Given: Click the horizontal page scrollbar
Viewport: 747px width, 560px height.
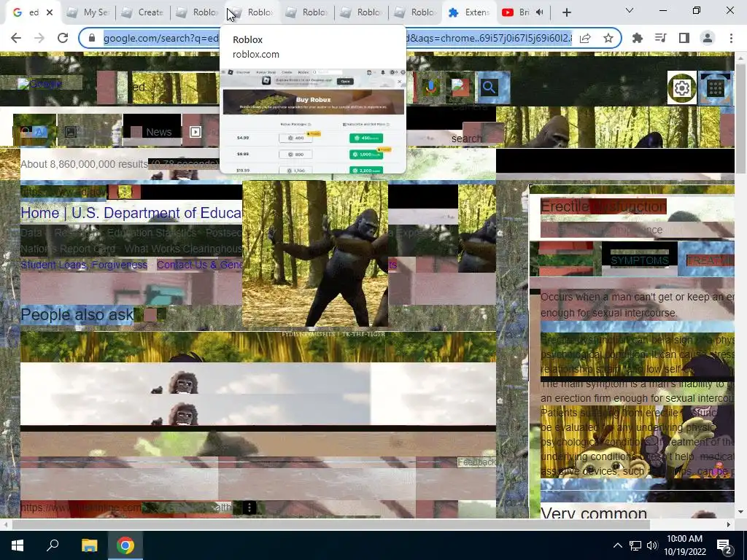Looking at the screenshot, I should (x=330, y=524).
